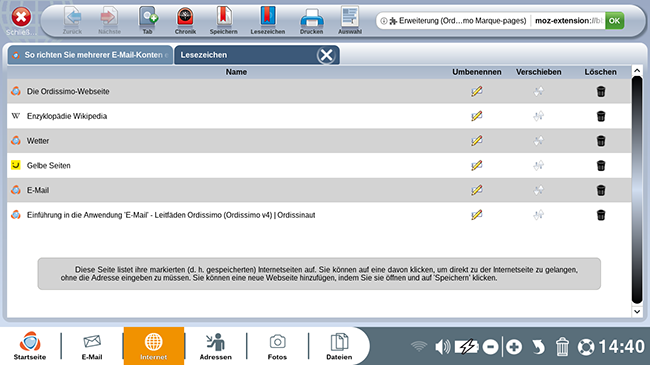The image size is (650, 365).
Task: Click the Drucken printer icon
Action: pyautogui.click(x=311, y=20)
